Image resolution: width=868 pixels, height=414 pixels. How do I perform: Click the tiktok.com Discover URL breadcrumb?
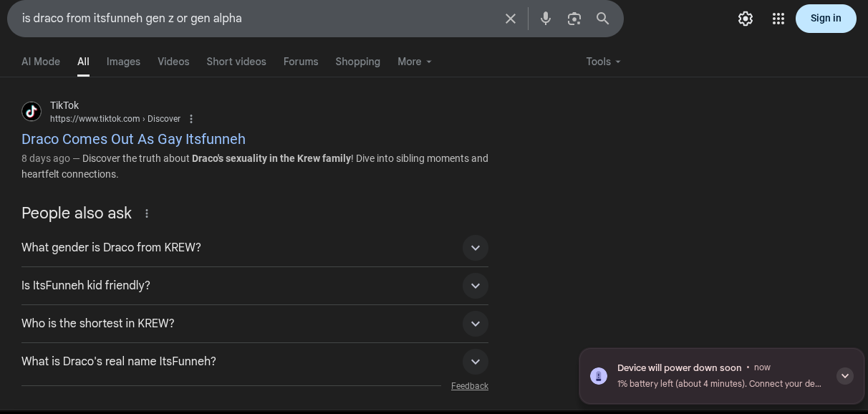(115, 119)
